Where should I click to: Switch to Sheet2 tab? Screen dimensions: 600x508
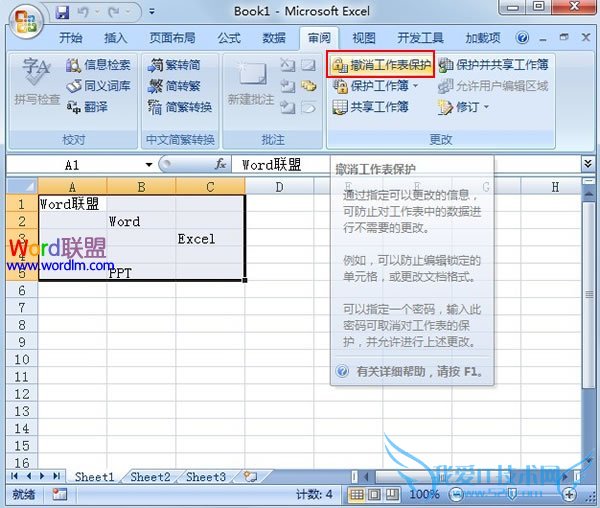(x=150, y=477)
